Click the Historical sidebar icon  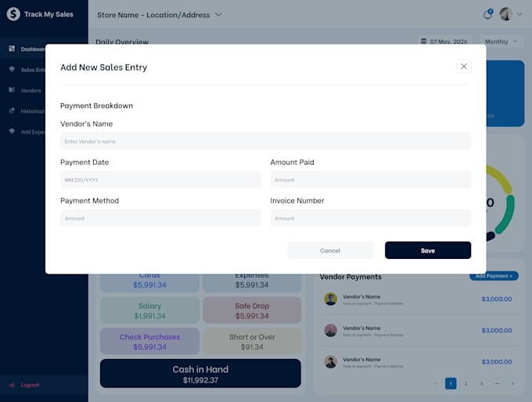point(12,110)
